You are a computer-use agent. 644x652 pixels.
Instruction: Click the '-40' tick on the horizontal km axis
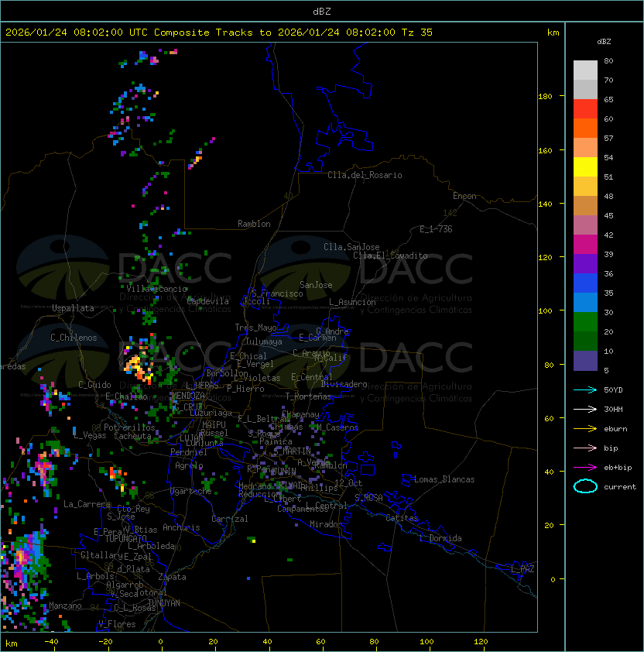tap(52, 641)
